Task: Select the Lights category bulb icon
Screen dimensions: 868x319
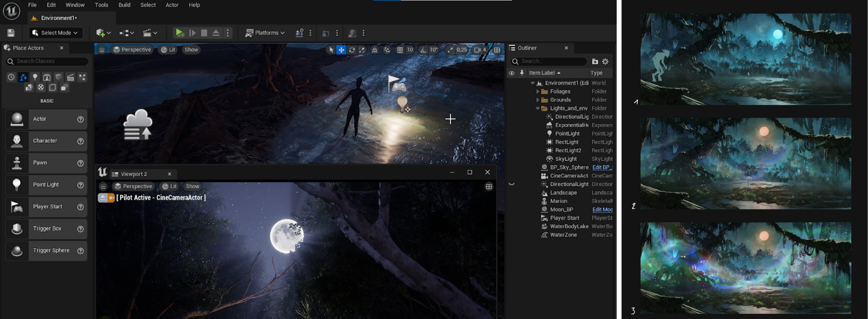Action: tap(35, 77)
